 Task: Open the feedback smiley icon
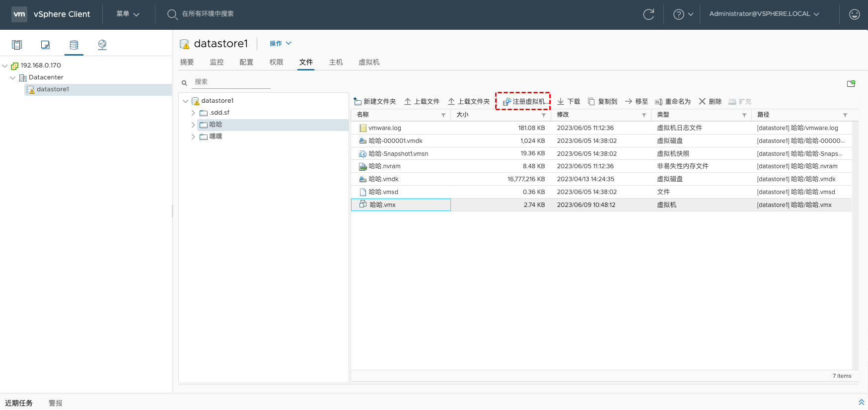coord(854,14)
